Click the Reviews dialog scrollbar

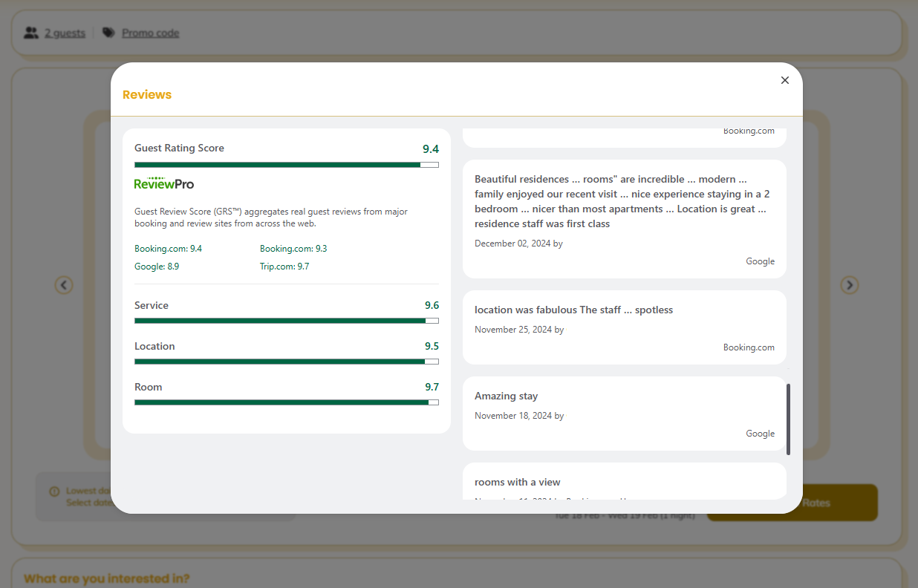[788, 419]
